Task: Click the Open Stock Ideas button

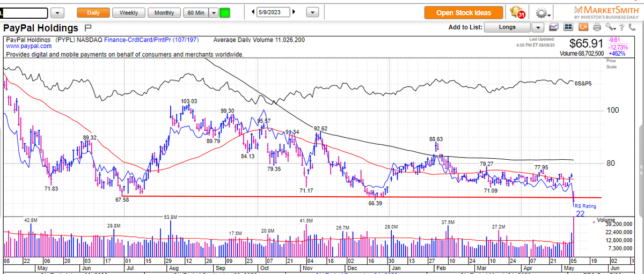Action: pyautogui.click(x=464, y=13)
